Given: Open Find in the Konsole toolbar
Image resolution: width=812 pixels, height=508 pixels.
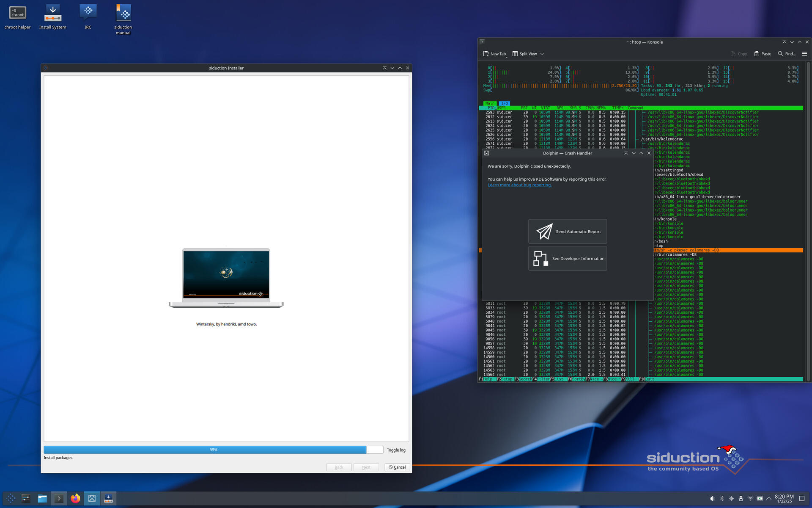Looking at the screenshot, I should coord(787,54).
